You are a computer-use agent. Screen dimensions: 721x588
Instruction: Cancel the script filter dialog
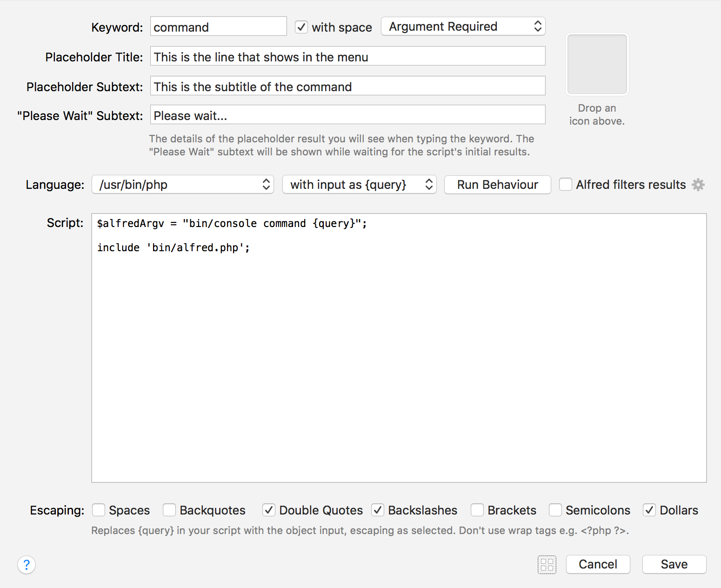point(598,564)
